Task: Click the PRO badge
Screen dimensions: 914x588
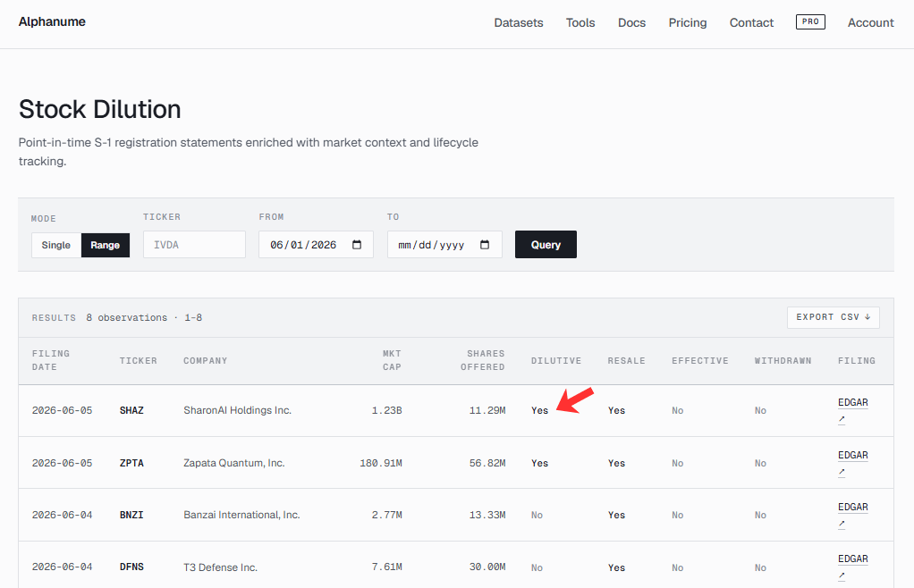Action: (x=810, y=21)
